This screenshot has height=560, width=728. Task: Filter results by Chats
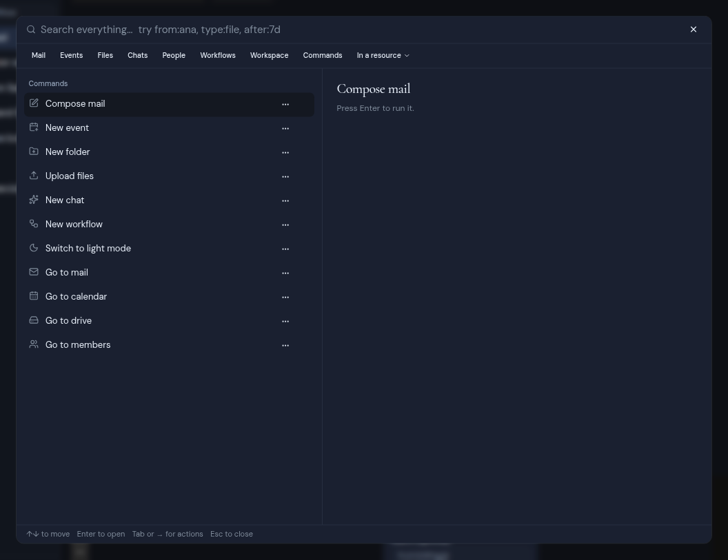click(x=137, y=55)
